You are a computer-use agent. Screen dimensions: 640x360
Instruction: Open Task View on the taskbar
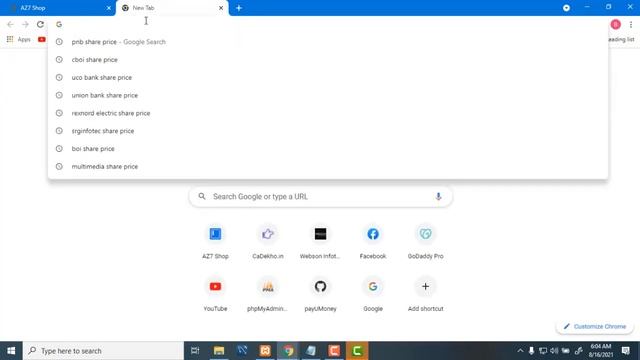point(195,351)
